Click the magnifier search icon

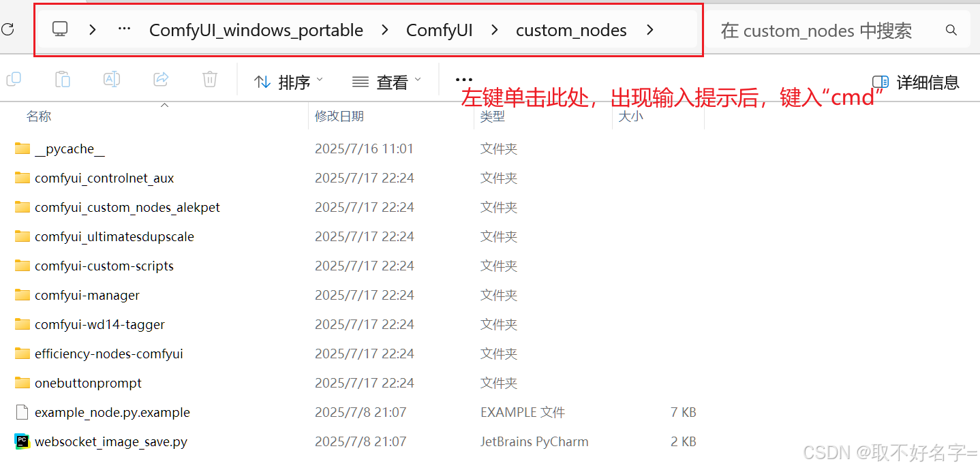click(x=951, y=30)
